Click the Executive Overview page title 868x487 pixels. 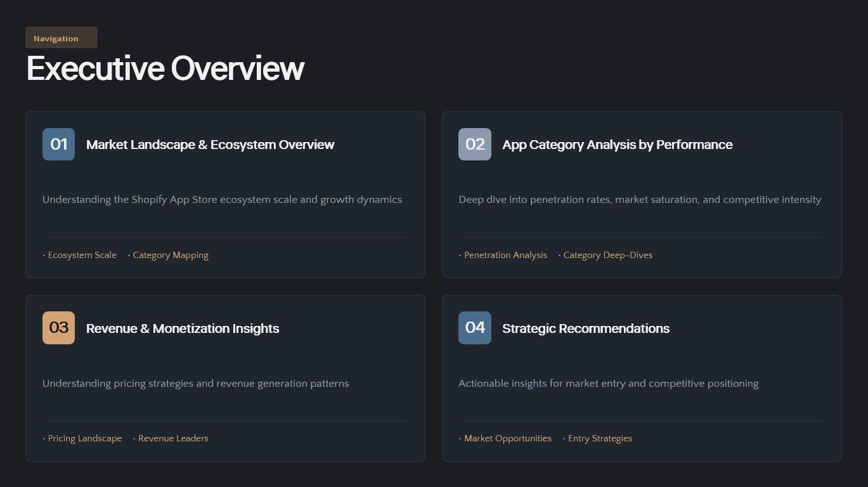tap(165, 68)
